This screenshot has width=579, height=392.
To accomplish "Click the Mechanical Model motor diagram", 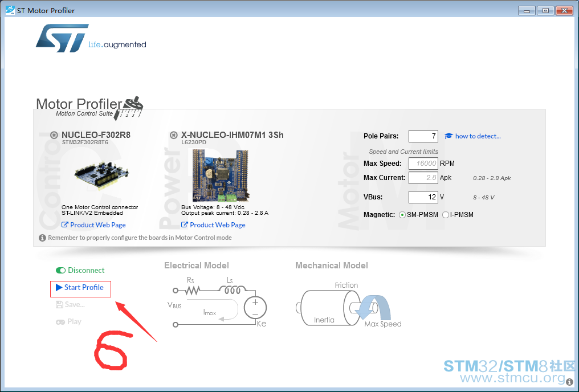I will 348,304.
